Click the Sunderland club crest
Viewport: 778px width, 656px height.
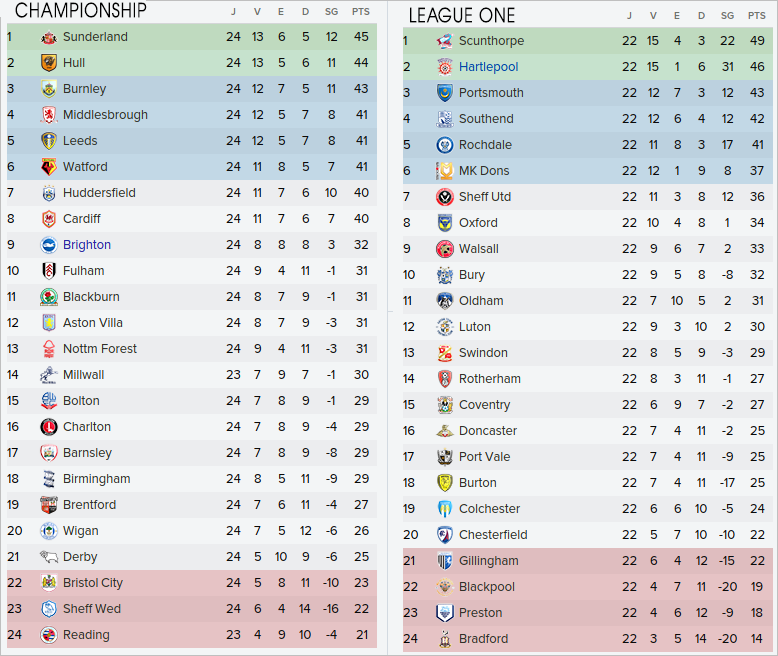click(x=48, y=37)
